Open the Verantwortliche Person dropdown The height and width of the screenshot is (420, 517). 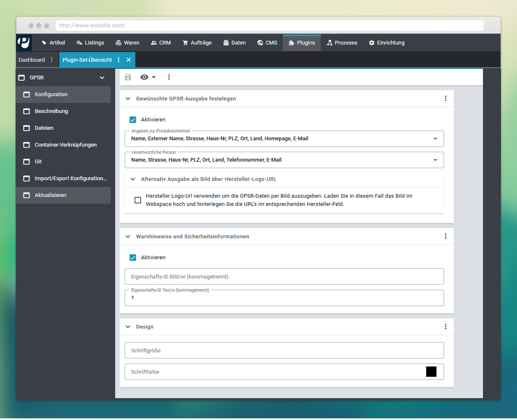284,160
